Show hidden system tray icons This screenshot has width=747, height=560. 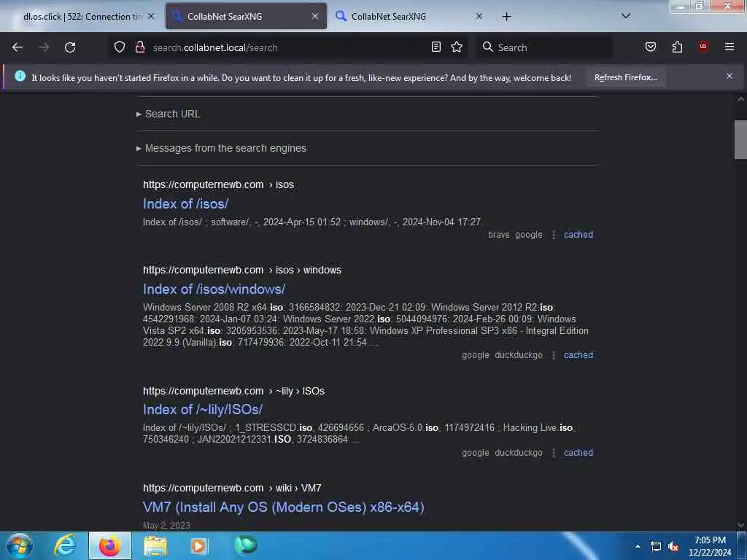tap(638, 547)
